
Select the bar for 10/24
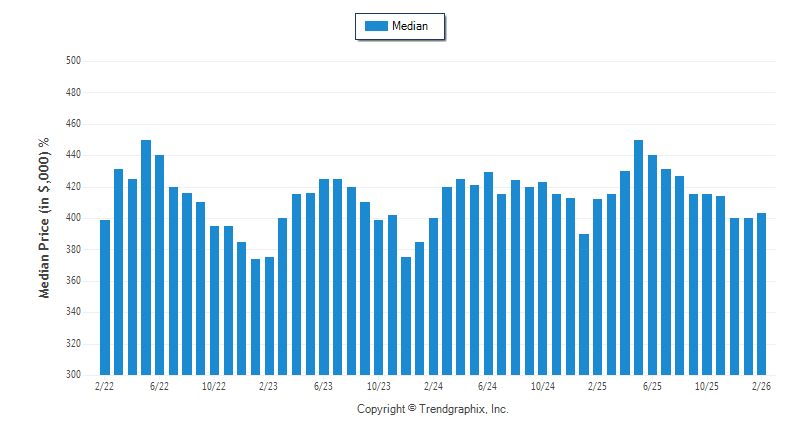pos(543,278)
